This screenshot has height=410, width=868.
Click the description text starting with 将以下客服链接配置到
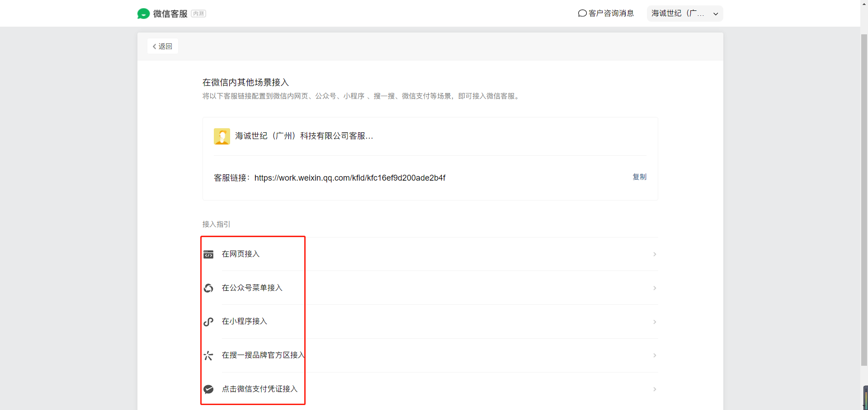pos(362,96)
